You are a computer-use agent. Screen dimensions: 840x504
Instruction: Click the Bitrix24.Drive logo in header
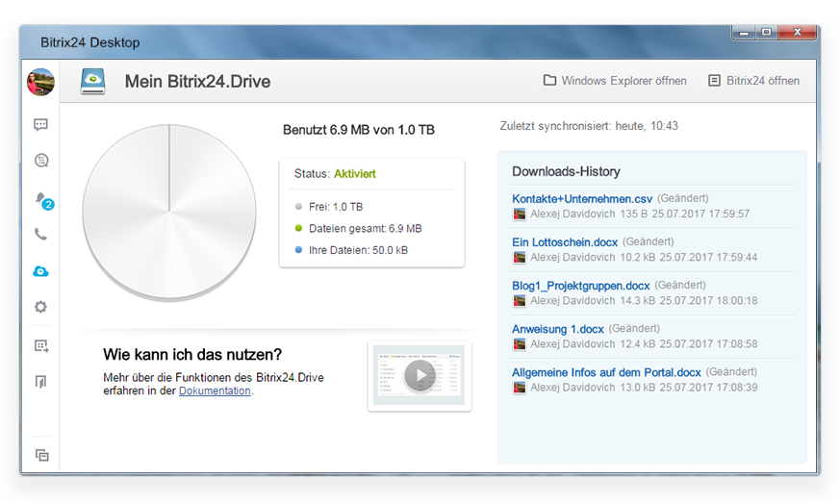92,82
